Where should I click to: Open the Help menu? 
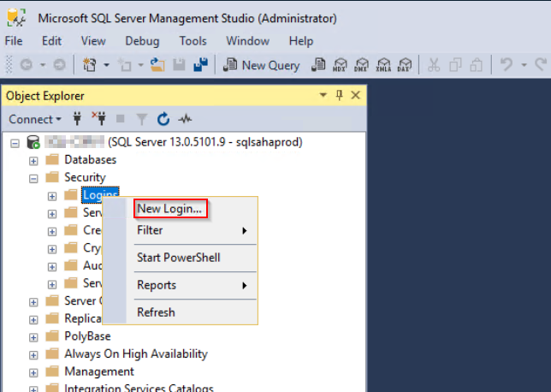click(301, 41)
